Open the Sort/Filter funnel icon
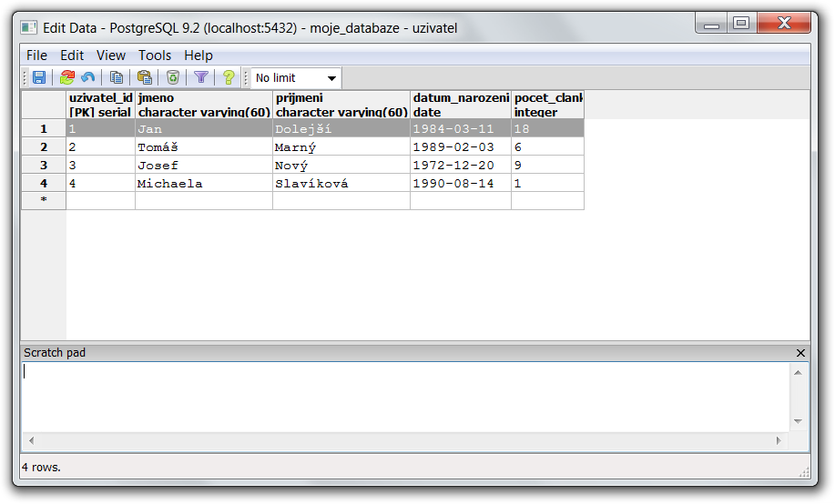This screenshot has width=835, height=504. pos(201,78)
